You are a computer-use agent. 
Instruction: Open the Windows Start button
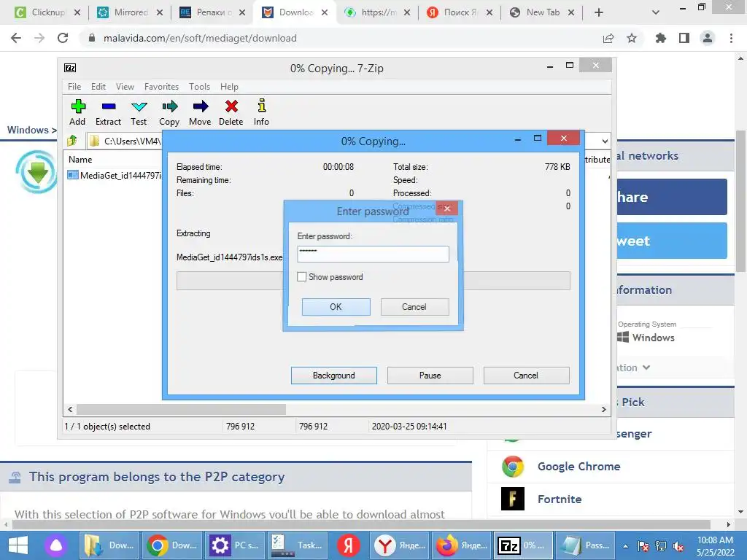[x=18, y=545]
